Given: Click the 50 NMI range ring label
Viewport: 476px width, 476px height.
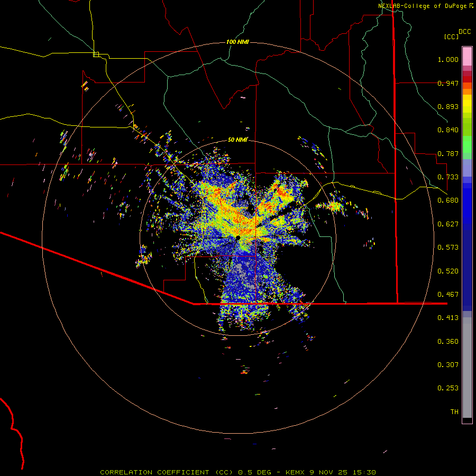Looking at the screenshot, I should (x=237, y=140).
